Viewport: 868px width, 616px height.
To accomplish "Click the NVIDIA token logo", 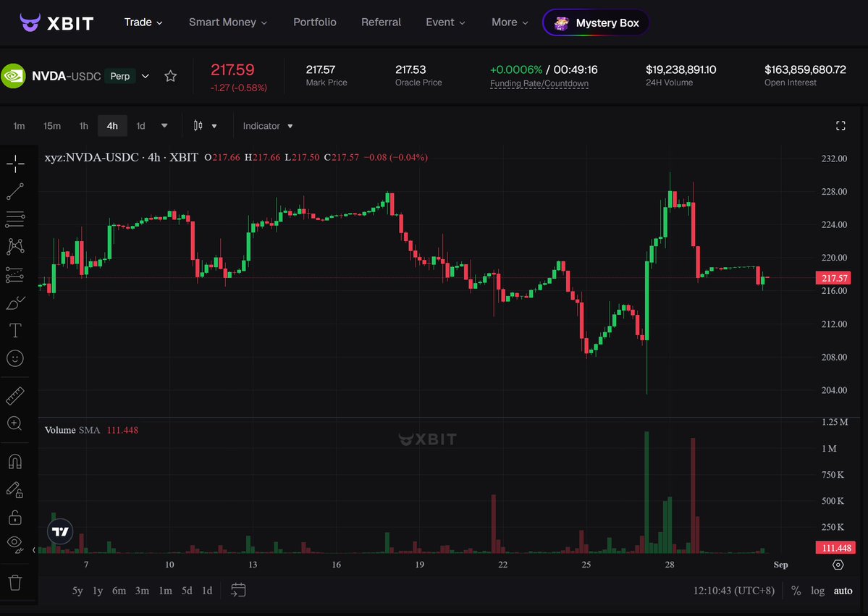I will [13, 76].
